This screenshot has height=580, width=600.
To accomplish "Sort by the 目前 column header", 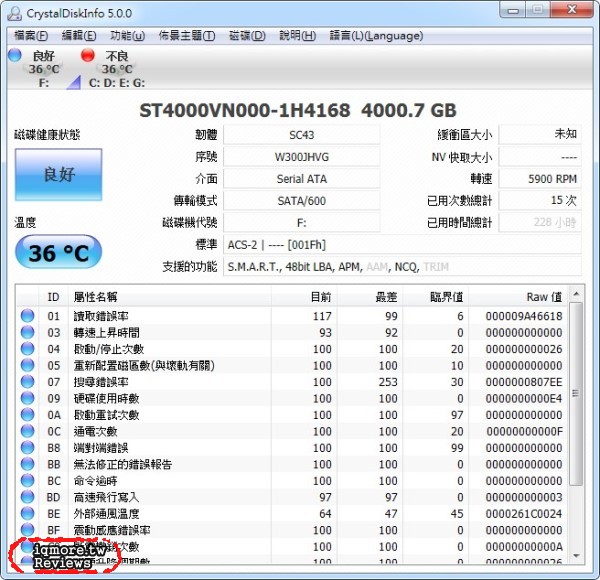I will pos(304,297).
